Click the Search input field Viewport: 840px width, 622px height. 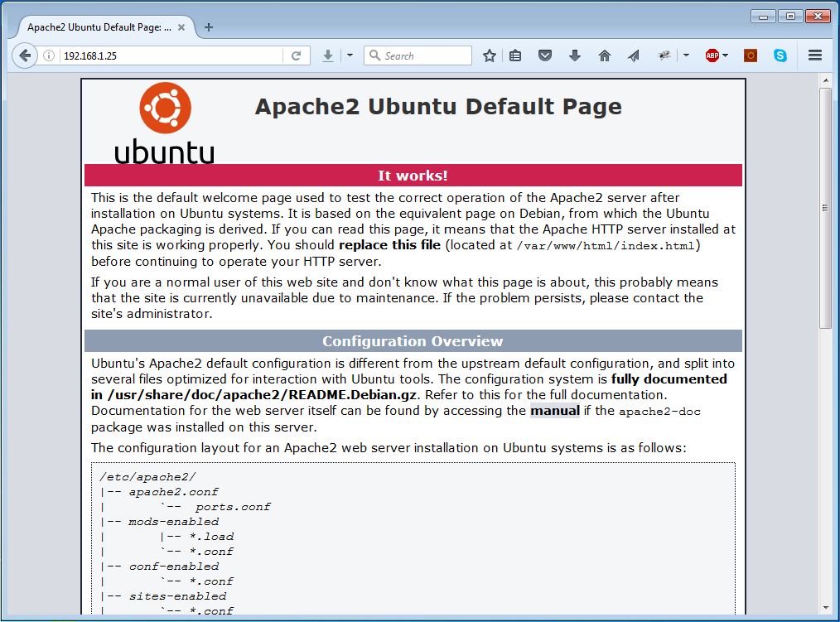pyautogui.click(x=418, y=55)
